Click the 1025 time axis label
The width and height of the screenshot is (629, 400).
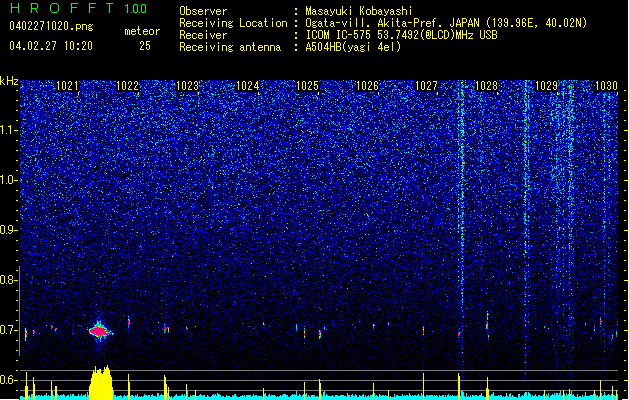[307, 86]
